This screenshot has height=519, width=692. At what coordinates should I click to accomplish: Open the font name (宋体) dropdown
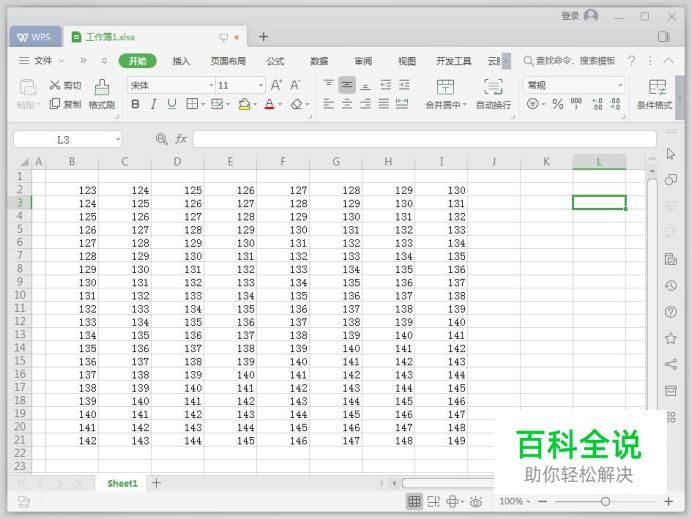coord(211,85)
